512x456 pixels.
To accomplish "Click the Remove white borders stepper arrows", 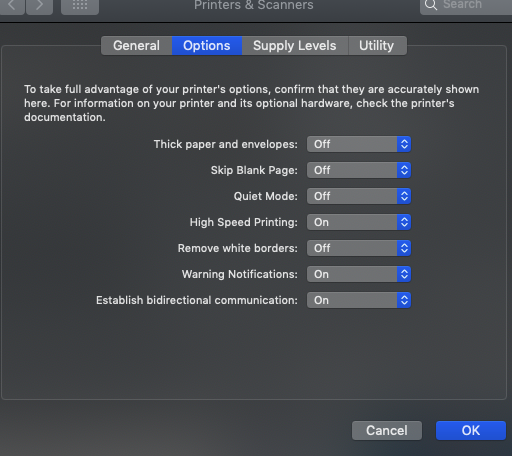I will (x=404, y=248).
